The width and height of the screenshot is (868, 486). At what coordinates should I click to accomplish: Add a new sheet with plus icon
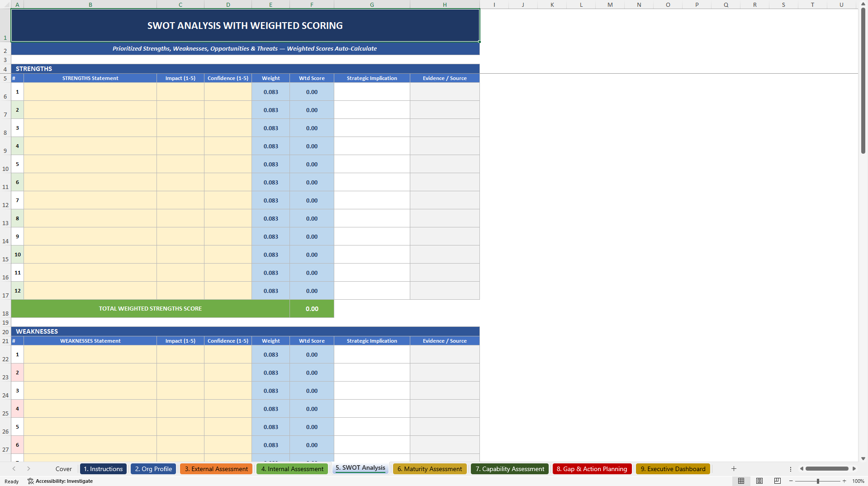click(734, 469)
